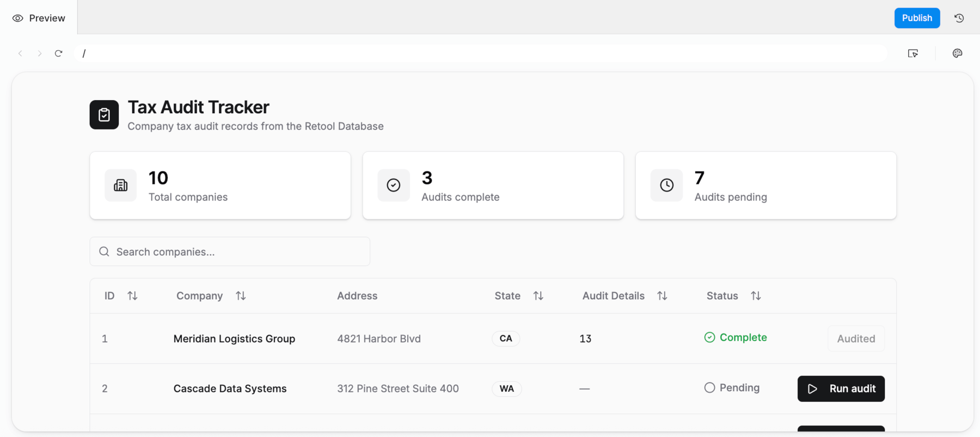Reload the preview with refresh icon
Viewport: 980px width, 437px height.
pos(59,53)
